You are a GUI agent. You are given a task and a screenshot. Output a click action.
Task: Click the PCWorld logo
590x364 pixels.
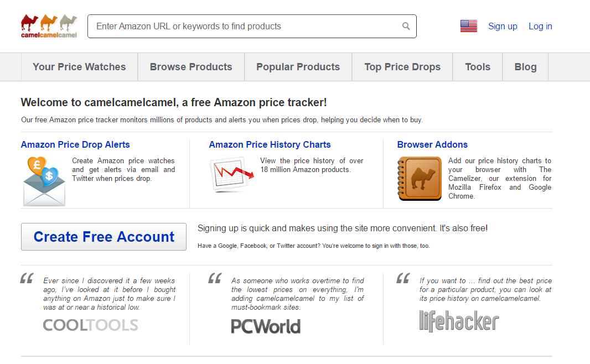(x=266, y=326)
